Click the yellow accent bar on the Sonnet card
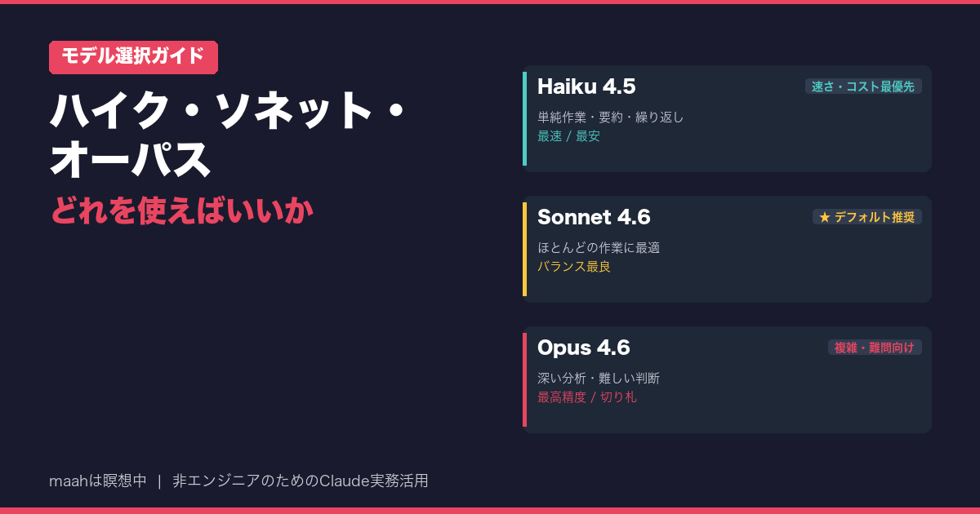980x514 pixels. 524,249
